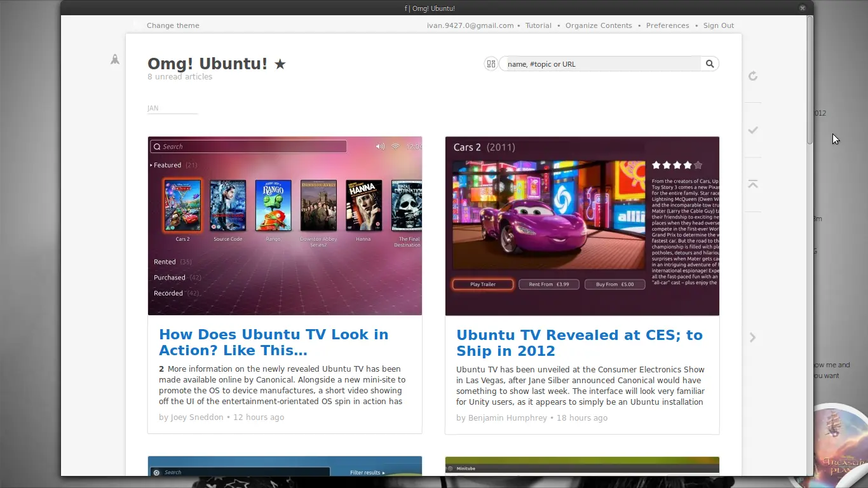Mark all as read with the checkmark icon
Image resolution: width=868 pixels, height=488 pixels.
point(753,130)
